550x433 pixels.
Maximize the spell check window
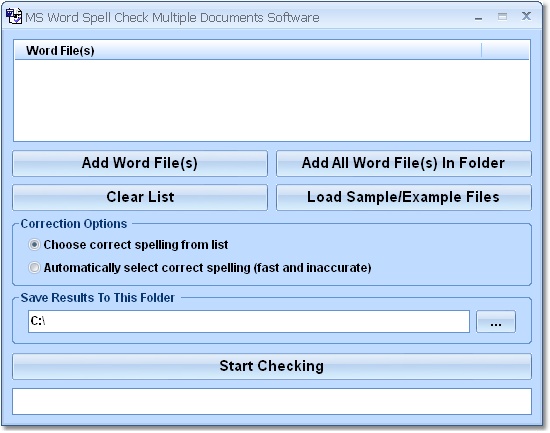tap(502, 16)
